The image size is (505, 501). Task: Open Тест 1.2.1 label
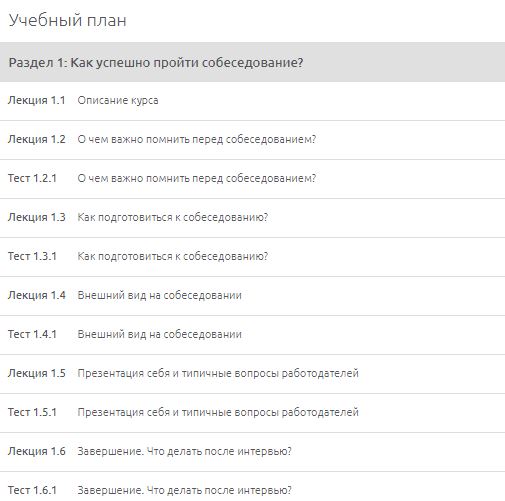click(32, 178)
